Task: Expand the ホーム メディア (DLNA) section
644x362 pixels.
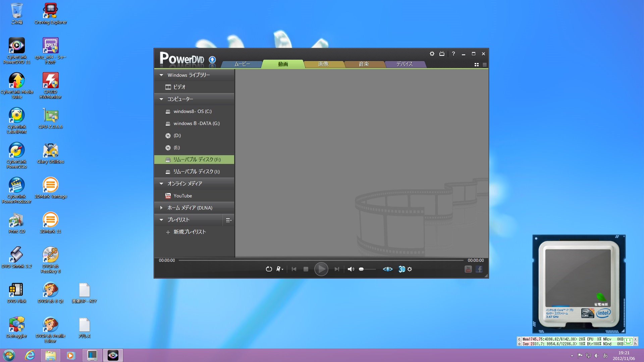Action: pos(161,208)
